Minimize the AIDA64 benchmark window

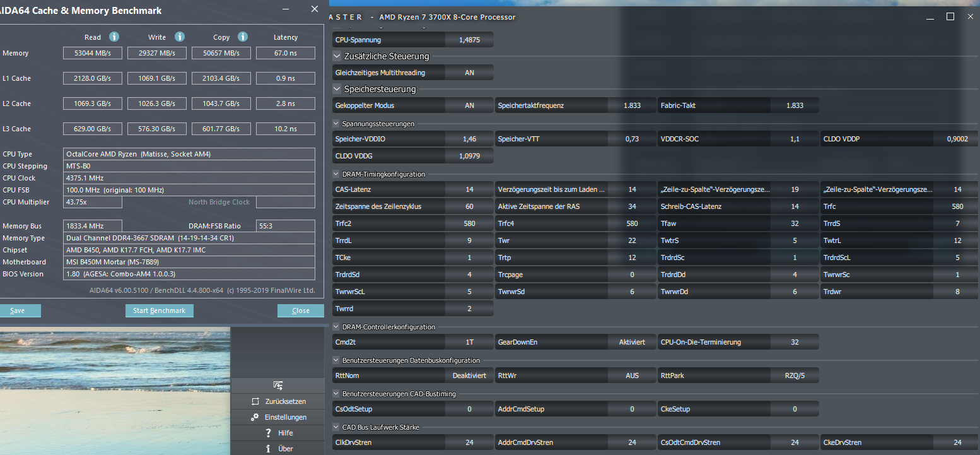click(x=286, y=9)
